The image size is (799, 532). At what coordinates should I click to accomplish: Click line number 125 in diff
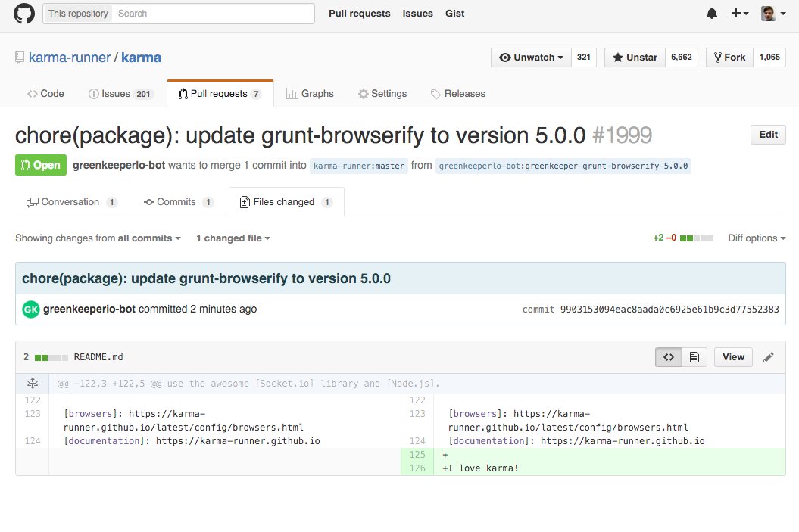click(417, 455)
